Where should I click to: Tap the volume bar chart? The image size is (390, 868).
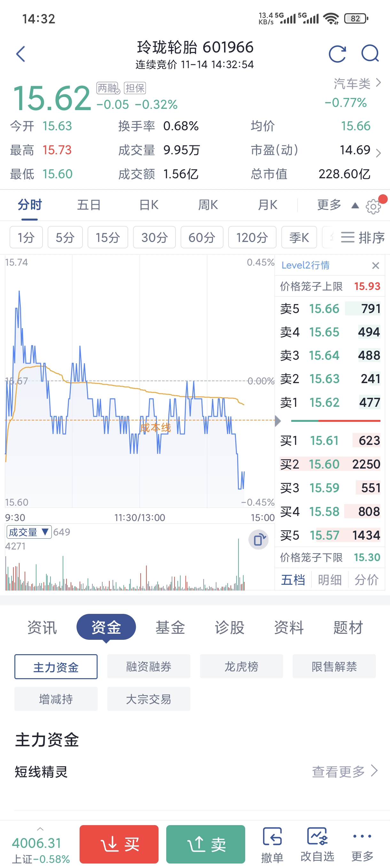pyautogui.click(x=140, y=564)
